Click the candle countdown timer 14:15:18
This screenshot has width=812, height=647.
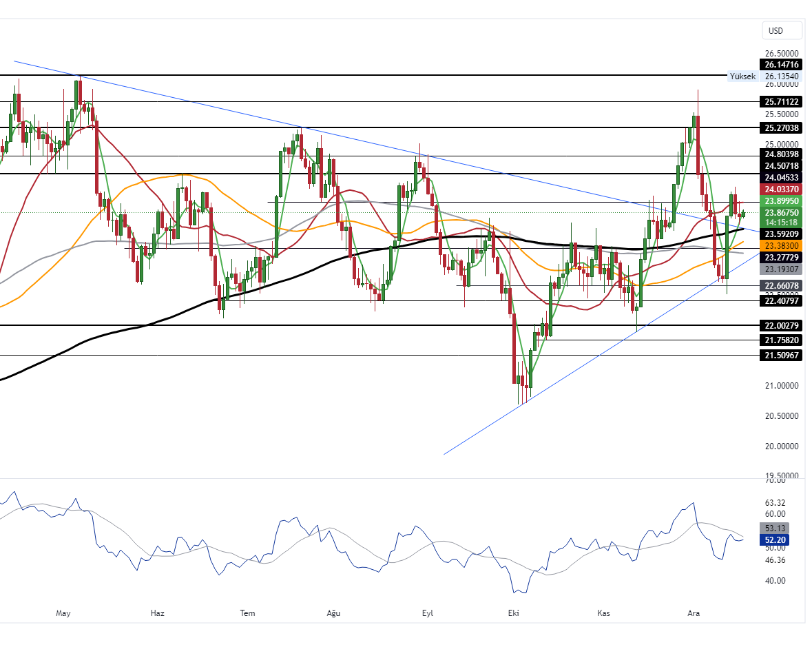[x=780, y=223]
